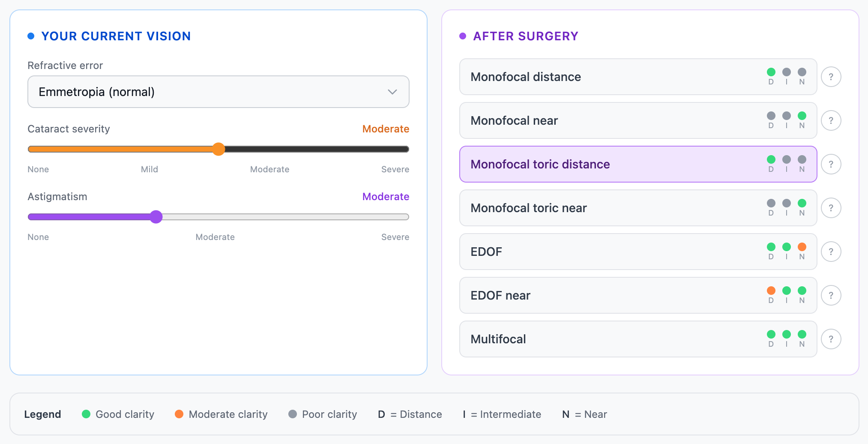The width and height of the screenshot is (868, 444).
Task: Select the Monofocal near lens option
Action: click(x=638, y=120)
